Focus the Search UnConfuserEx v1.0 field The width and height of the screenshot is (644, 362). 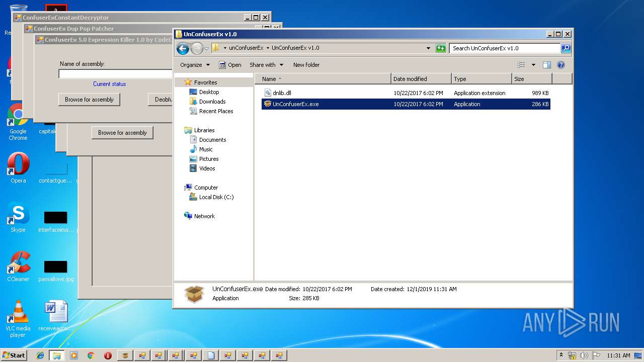[505, 48]
